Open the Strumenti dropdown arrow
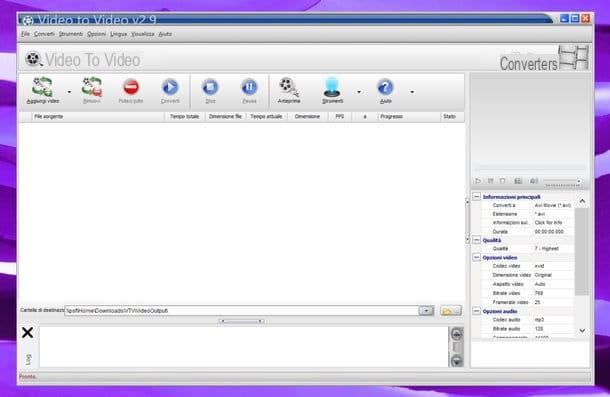Screen dimensions: 610x397 [359, 92]
